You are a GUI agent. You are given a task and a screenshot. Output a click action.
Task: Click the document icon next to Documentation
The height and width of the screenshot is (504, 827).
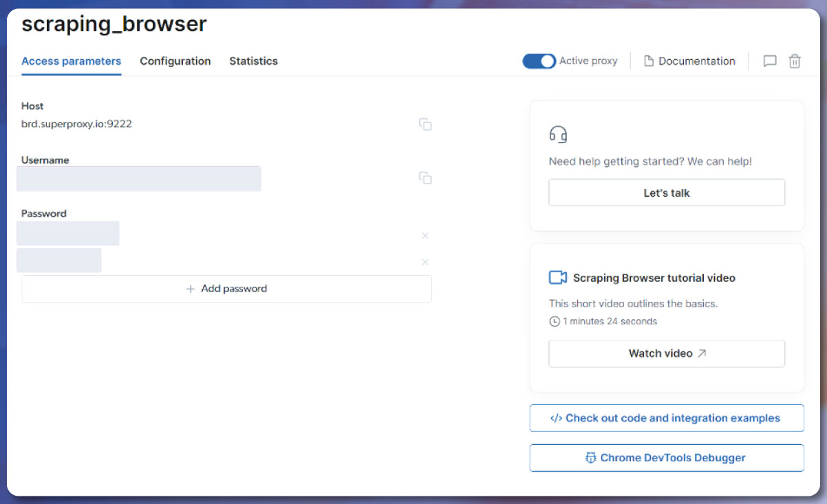648,61
